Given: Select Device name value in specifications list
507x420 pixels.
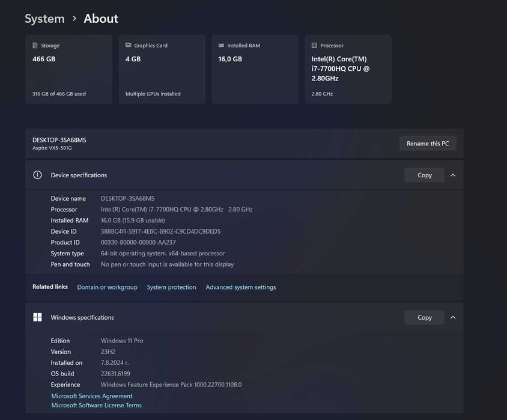Looking at the screenshot, I should (128, 198).
